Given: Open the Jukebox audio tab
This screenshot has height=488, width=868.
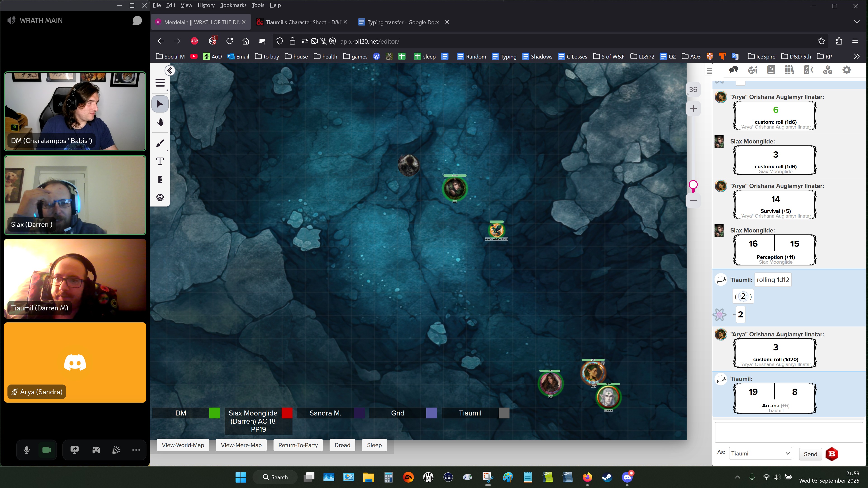Looking at the screenshot, I should pyautogui.click(x=808, y=70).
